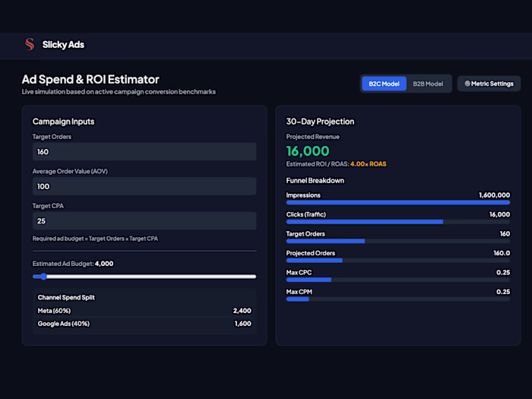Click the Channel Spend Split heading

[66, 298]
